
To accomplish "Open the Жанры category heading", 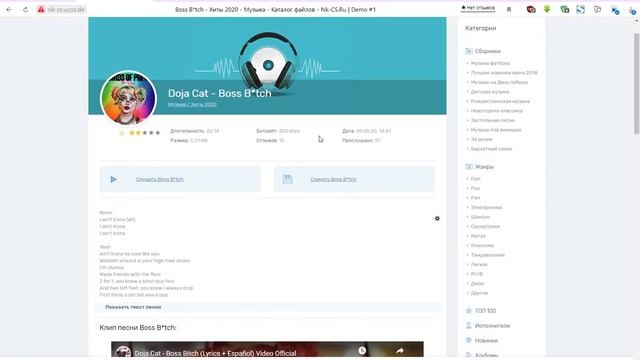I will [x=484, y=167].
